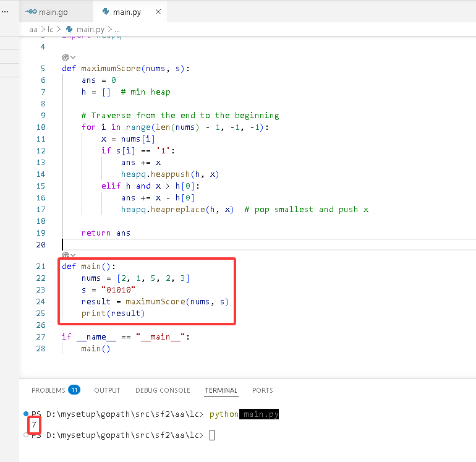Open the ellipsis more actions menu
476x462 pixels.
(x=5, y=12)
